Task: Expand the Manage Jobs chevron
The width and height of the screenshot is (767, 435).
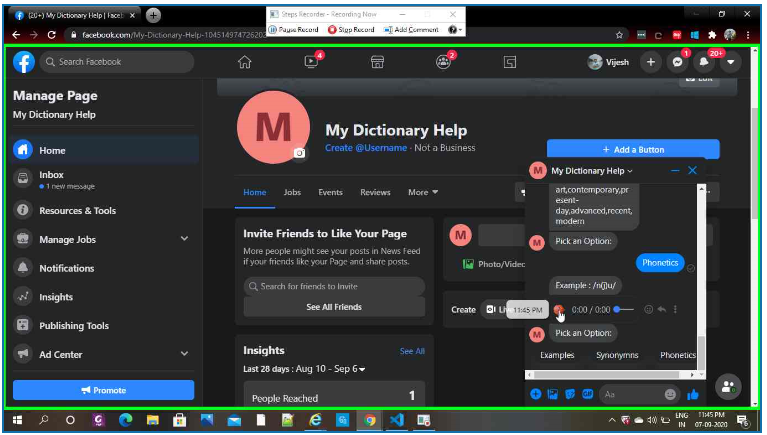Action: (x=184, y=239)
